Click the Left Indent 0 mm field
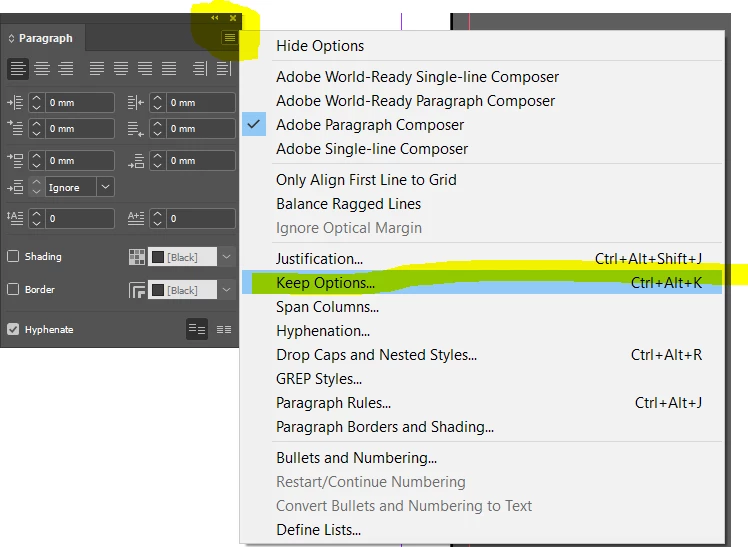Viewport: 748px width, 547px height. point(80,103)
